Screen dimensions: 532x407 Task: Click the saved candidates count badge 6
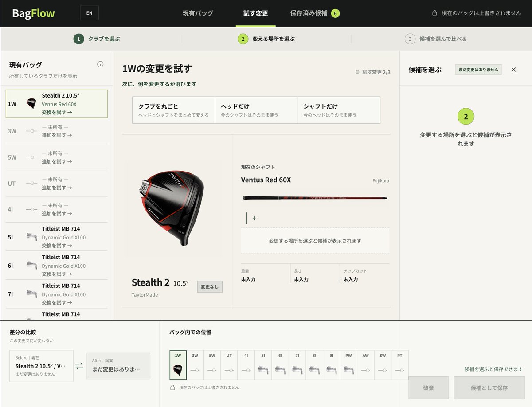click(335, 13)
